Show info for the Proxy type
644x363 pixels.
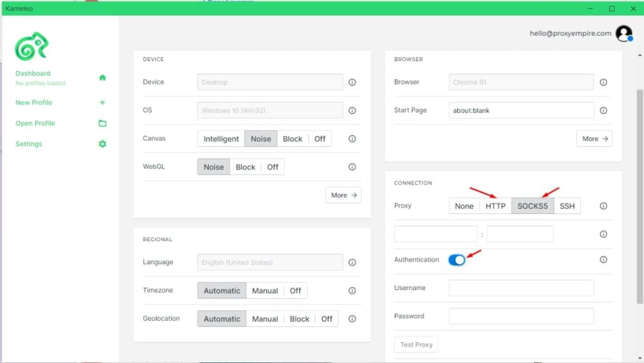pyautogui.click(x=603, y=206)
